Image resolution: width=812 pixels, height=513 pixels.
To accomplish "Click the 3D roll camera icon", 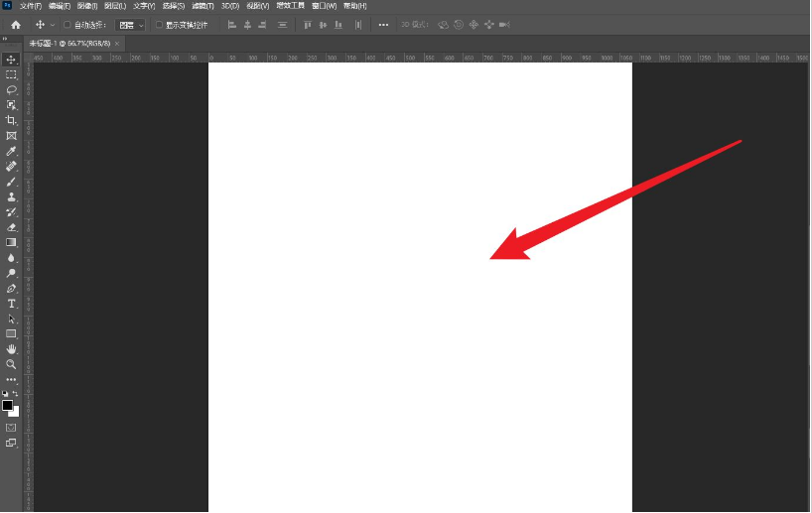I will [x=459, y=25].
